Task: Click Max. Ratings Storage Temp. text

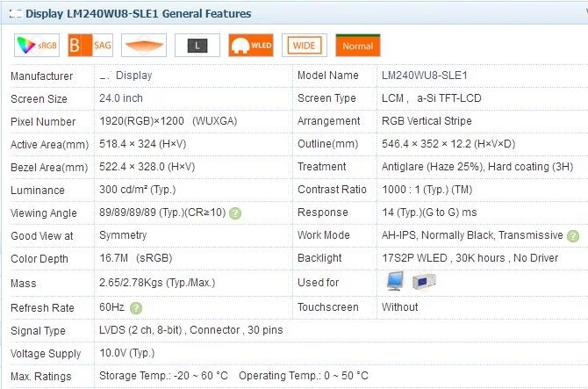Action: tap(163, 376)
